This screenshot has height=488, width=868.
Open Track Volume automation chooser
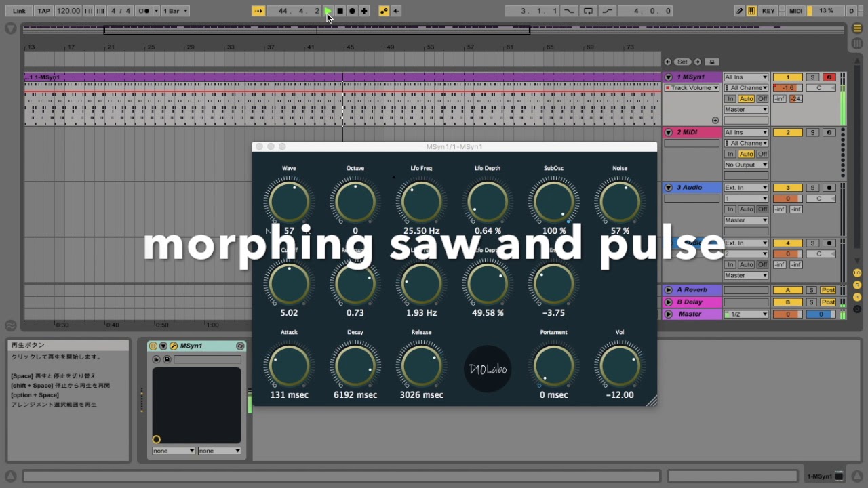tap(692, 88)
